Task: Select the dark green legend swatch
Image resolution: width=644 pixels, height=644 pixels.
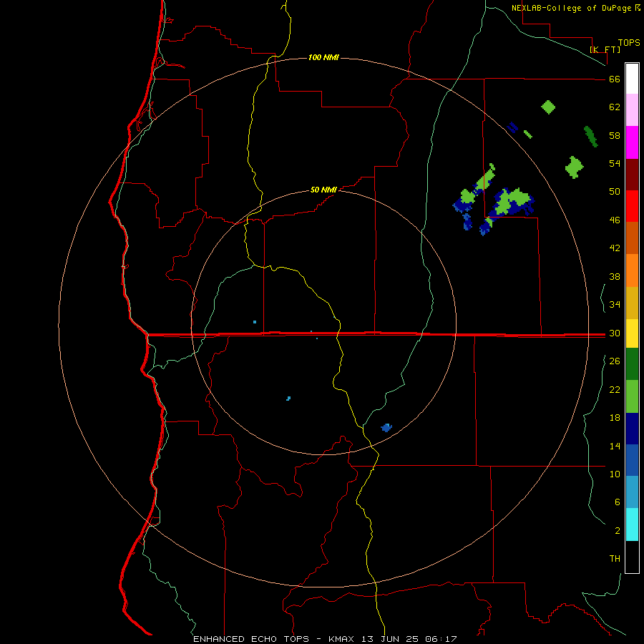Action: pyautogui.click(x=632, y=364)
